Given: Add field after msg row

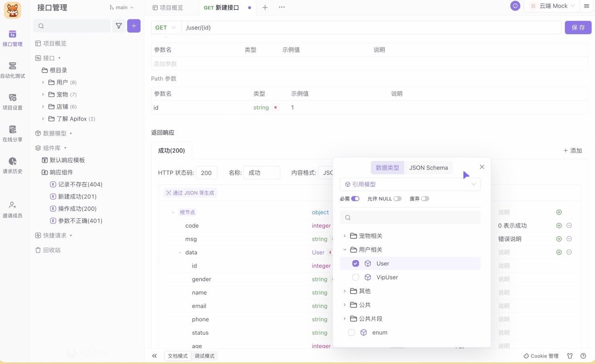Looking at the screenshot, I should coord(559,239).
